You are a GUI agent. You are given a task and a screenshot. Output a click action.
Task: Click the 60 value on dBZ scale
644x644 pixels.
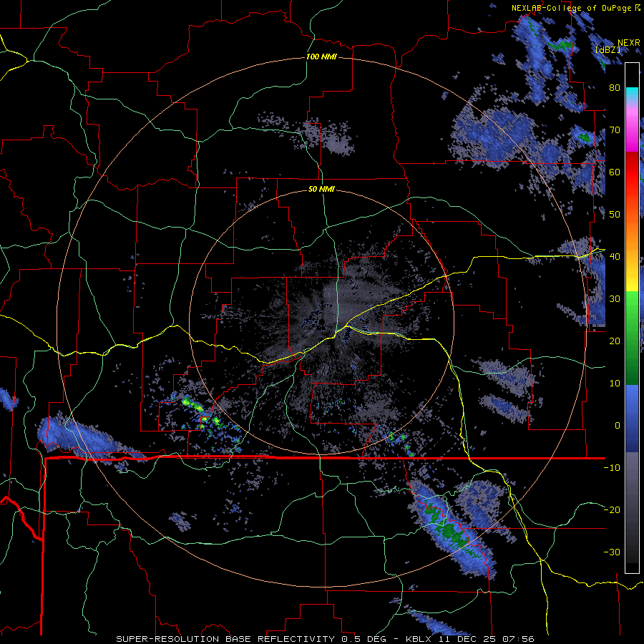(615, 172)
